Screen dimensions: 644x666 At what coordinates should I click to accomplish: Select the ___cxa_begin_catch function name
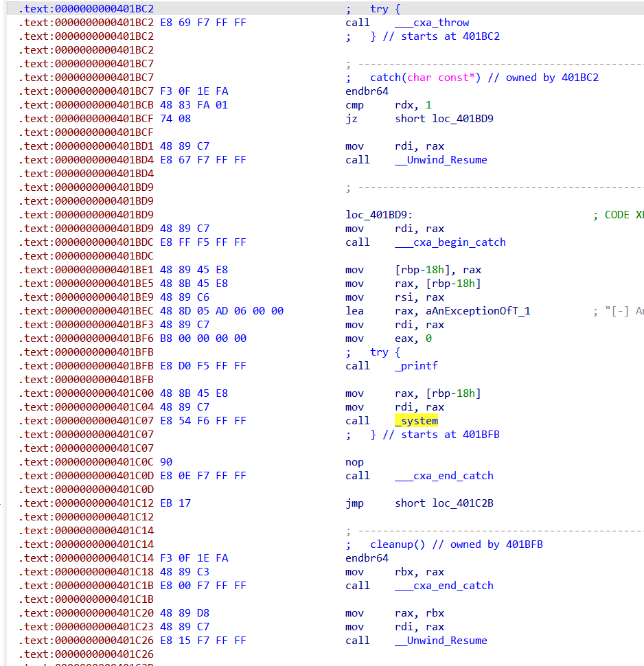[x=450, y=242]
